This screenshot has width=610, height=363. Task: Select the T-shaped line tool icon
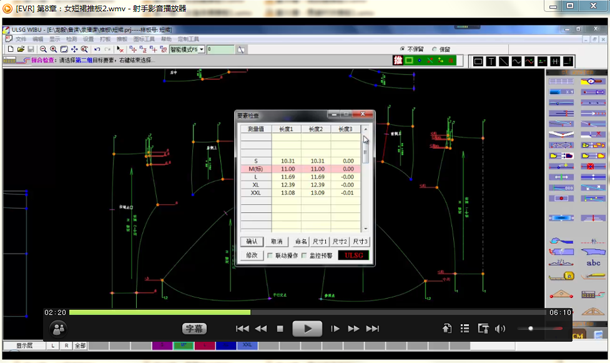pos(491,61)
